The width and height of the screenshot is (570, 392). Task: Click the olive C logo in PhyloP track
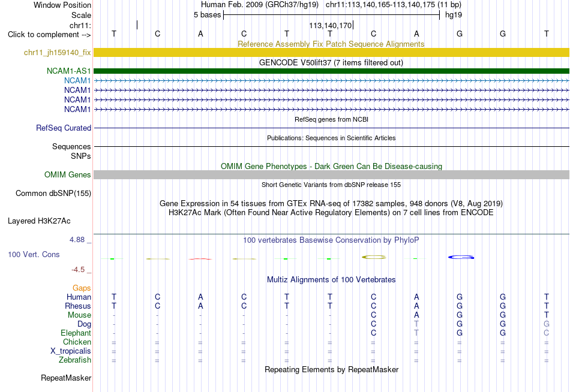[374, 257]
